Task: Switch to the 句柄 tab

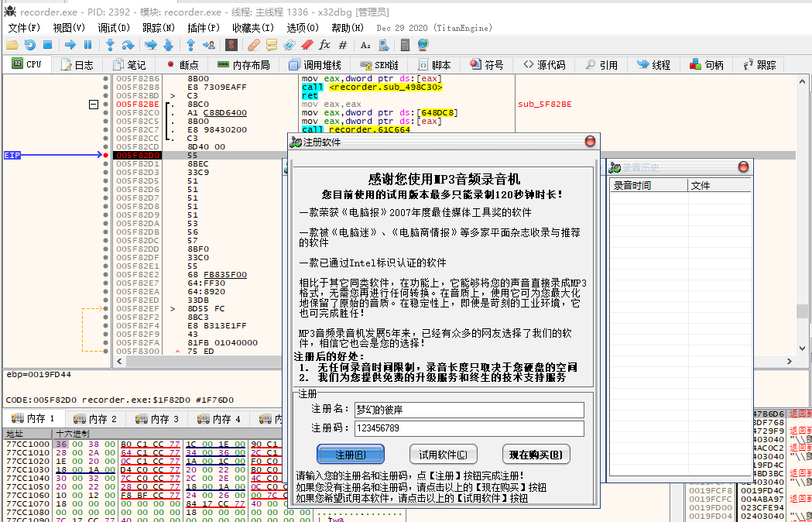Action: [707, 65]
